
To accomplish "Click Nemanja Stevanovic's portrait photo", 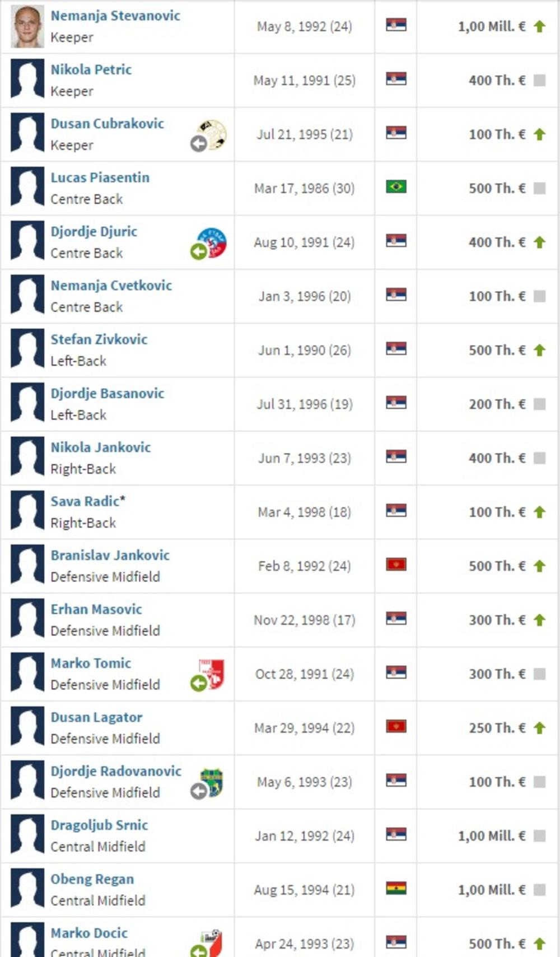I will (27, 26).
